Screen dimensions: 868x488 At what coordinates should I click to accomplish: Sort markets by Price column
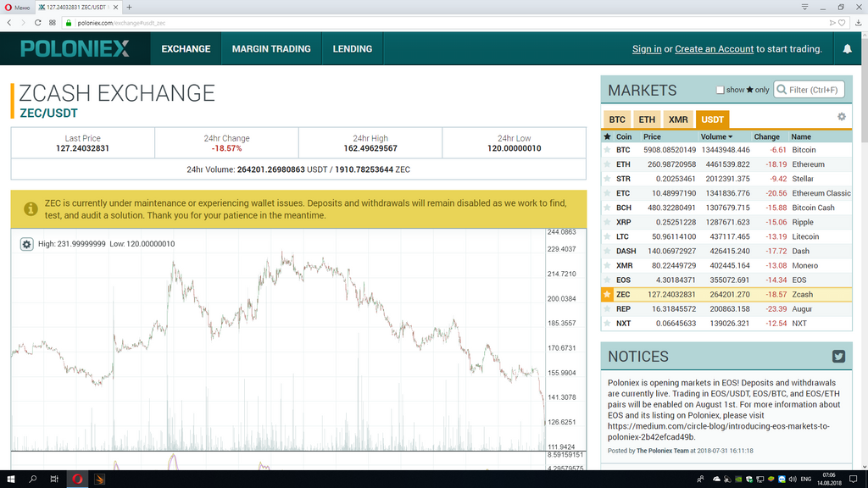652,136
